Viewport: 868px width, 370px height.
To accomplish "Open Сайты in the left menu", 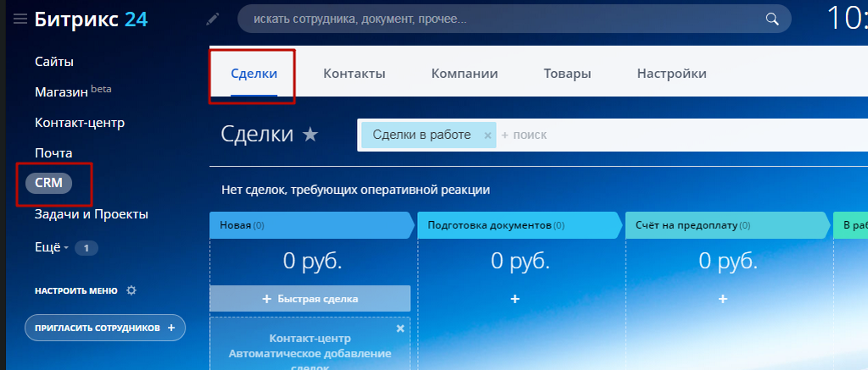I will click(x=54, y=62).
